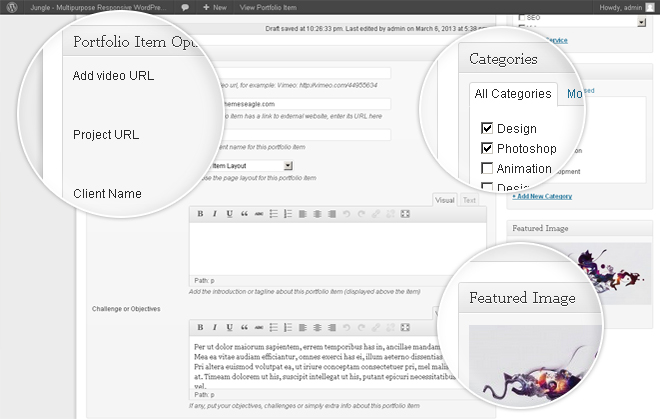660x419 pixels.
Task: Center align text in the introduction editor
Action: (x=317, y=214)
